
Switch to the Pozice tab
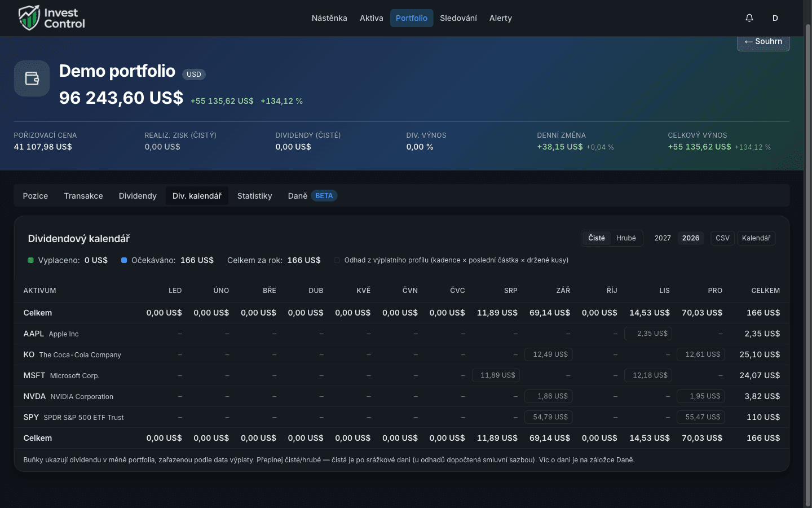(x=36, y=196)
